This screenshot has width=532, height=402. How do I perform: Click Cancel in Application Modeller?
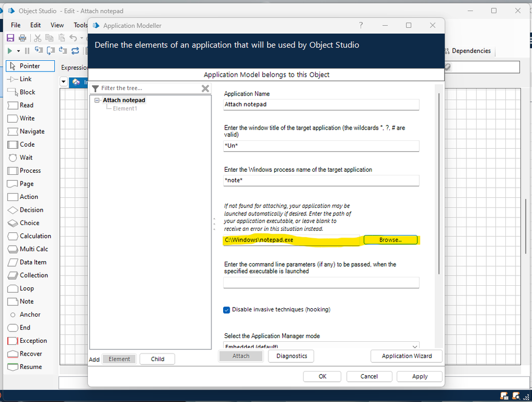coord(369,376)
